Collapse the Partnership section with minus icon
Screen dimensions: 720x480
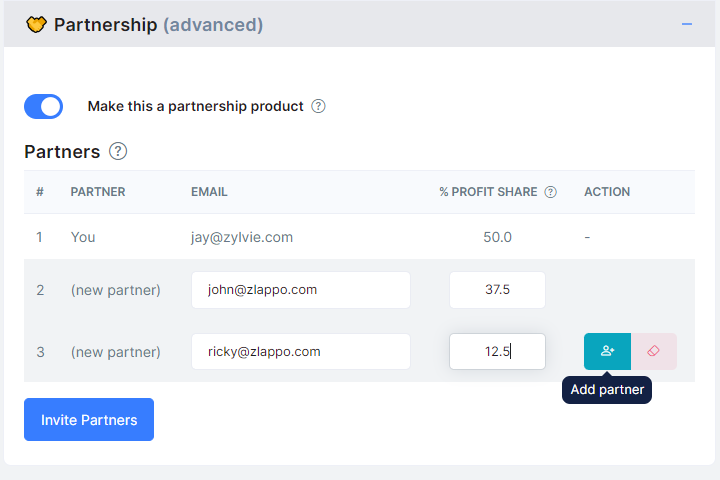686,24
